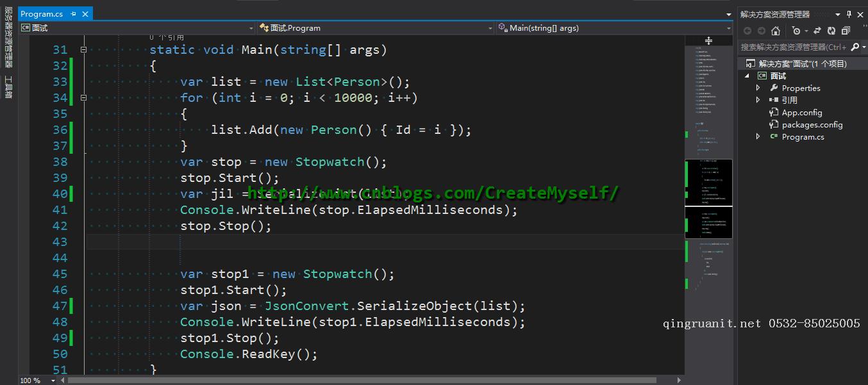Collapse the Main method code block
Screen dimensions: 868x385
pos(83,50)
